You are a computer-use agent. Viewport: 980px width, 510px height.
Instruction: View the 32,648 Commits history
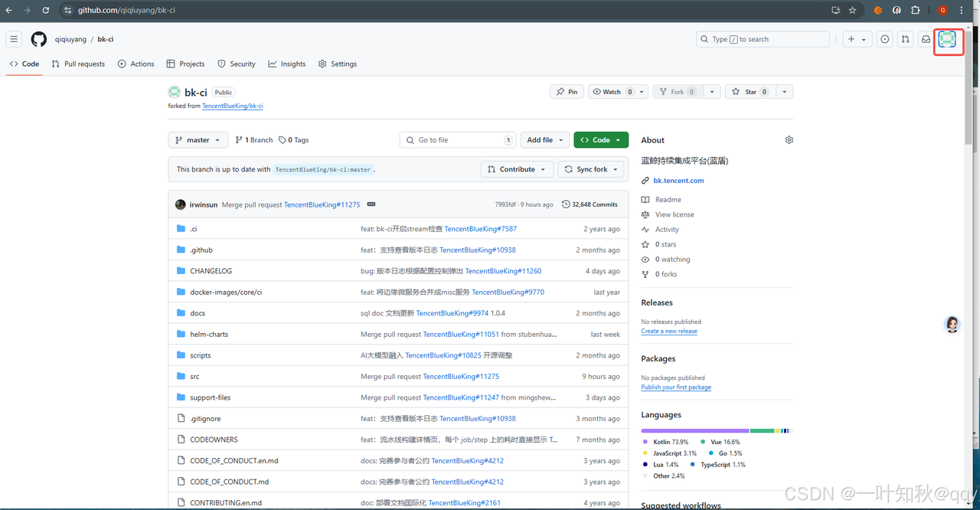point(590,204)
